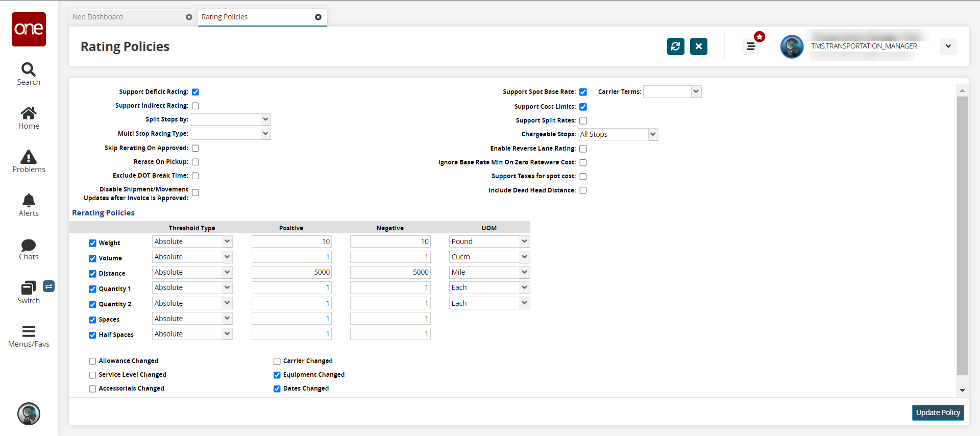The image size is (980, 436).
Task: Close the Neo Dashboard tab
Action: pos(189,17)
